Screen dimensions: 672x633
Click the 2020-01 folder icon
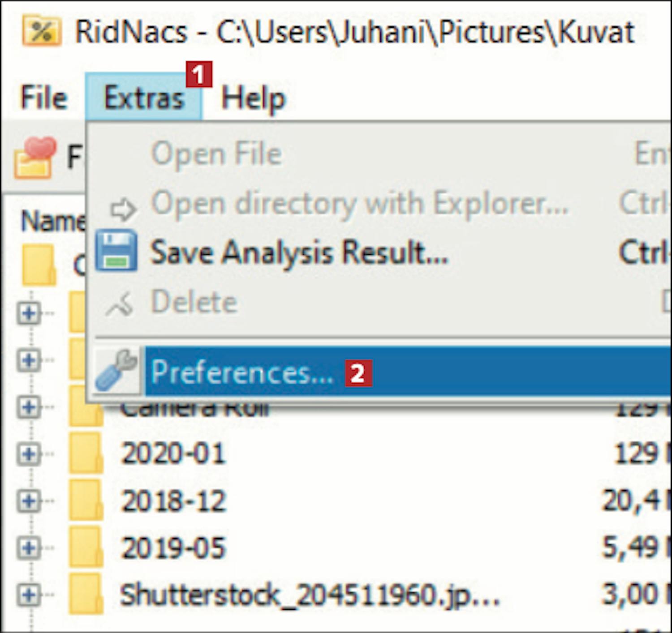[x=86, y=453]
